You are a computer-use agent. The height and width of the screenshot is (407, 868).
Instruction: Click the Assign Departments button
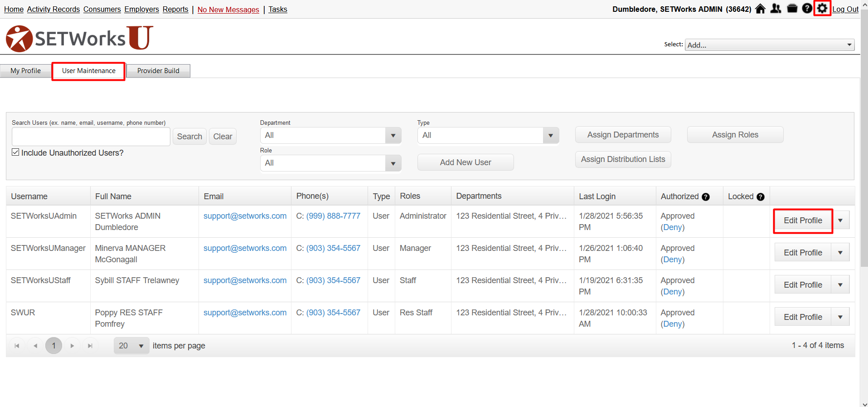tap(623, 135)
